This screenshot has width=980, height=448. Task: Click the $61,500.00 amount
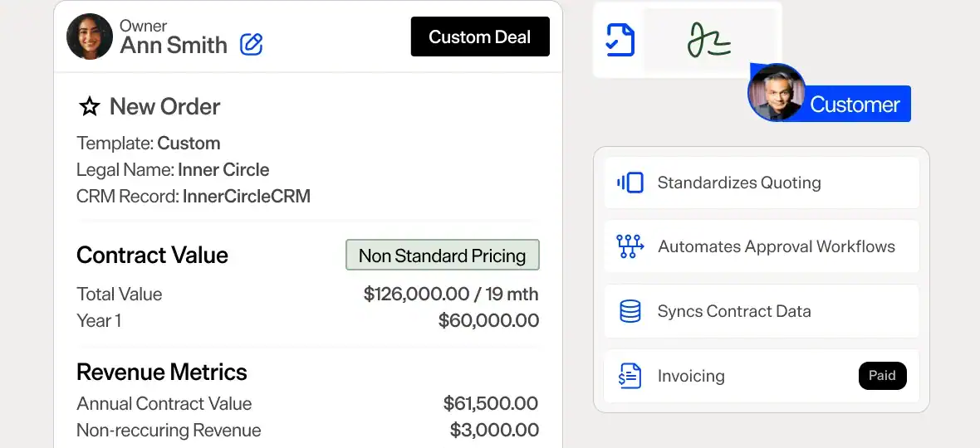491,404
